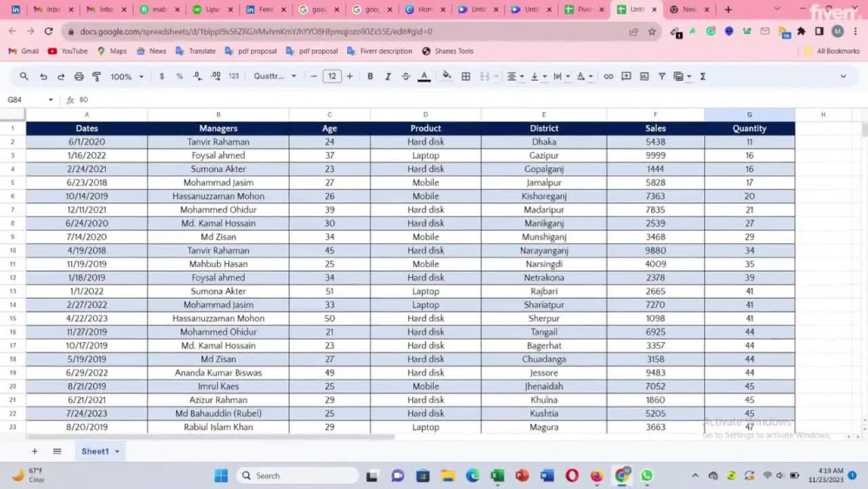
Task: Expand horizontal align options
Action: point(522,76)
